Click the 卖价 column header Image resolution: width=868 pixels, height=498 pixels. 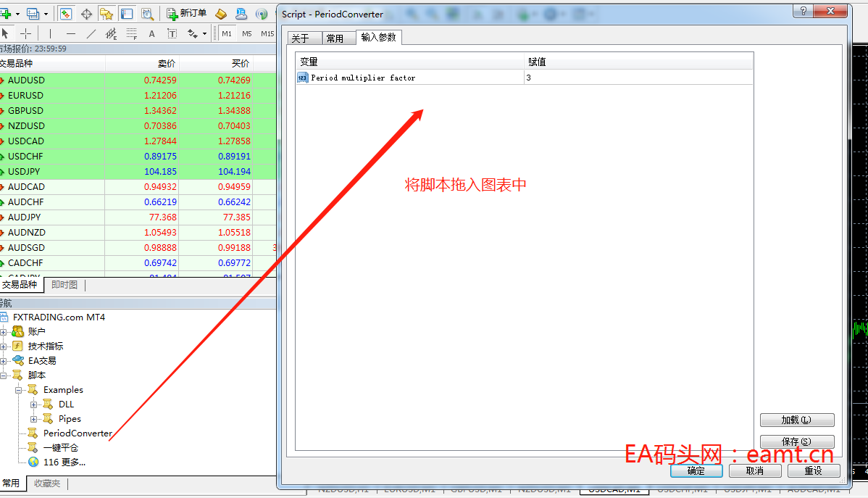pos(142,63)
